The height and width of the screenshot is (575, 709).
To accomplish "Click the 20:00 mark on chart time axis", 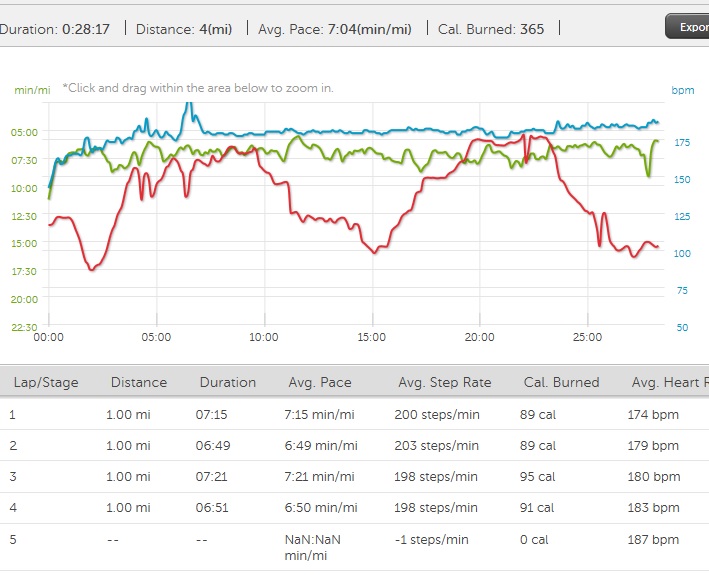I will 480,337.
